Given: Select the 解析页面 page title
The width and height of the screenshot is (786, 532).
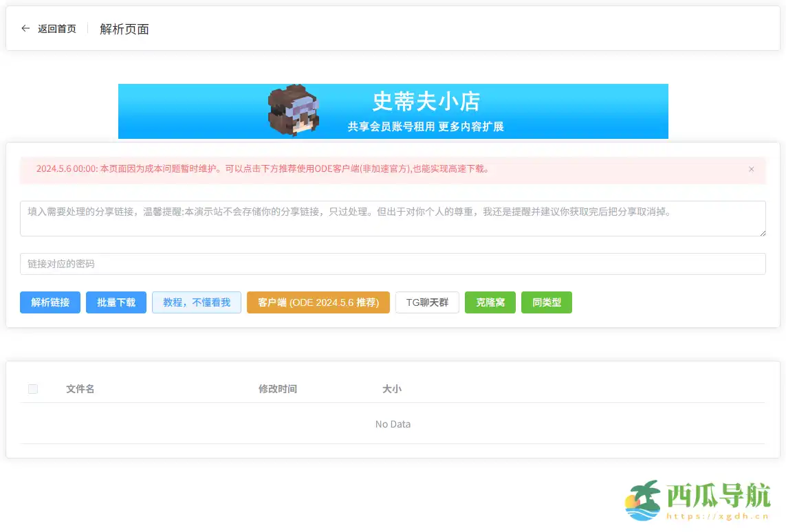Looking at the screenshot, I should (123, 29).
